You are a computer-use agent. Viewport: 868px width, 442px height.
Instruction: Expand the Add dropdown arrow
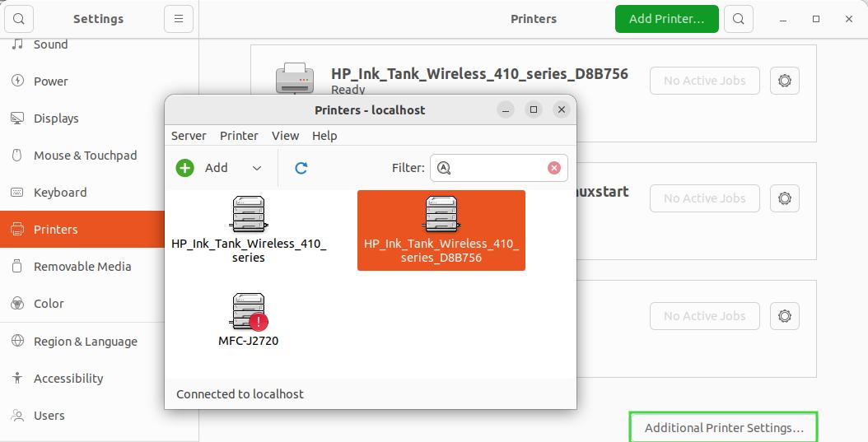coord(257,168)
